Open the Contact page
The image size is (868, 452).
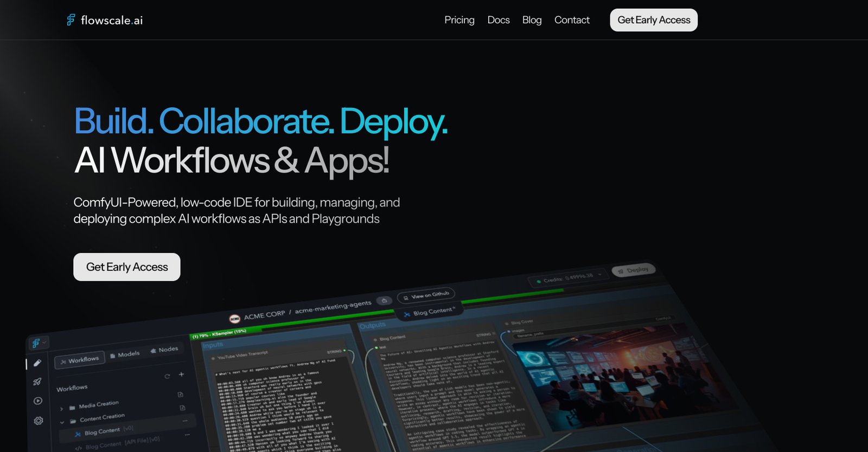click(x=572, y=20)
